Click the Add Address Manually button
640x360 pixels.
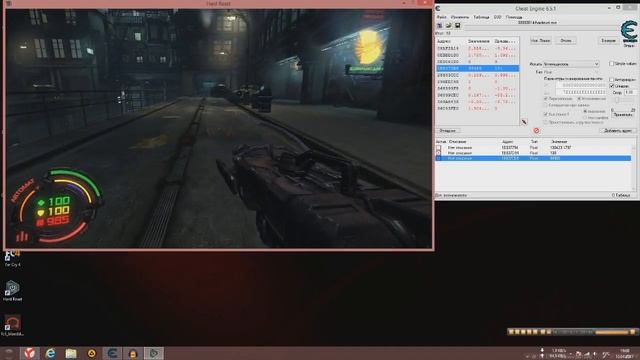[618, 131]
